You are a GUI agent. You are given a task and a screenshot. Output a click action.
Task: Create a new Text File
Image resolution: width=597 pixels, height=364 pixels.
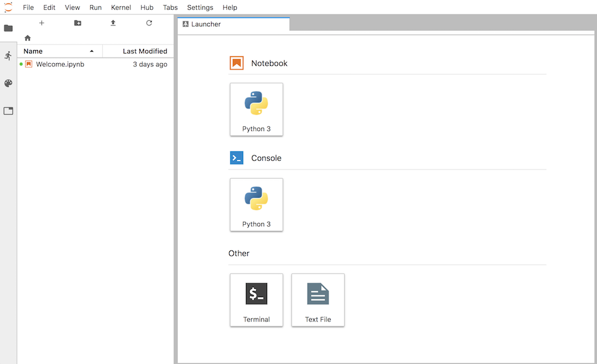(x=318, y=300)
